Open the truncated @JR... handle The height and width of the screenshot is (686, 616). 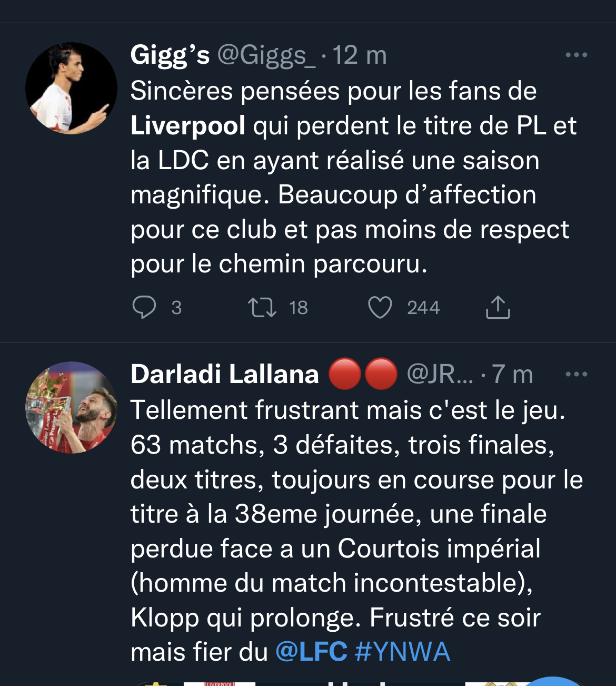(440, 375)
